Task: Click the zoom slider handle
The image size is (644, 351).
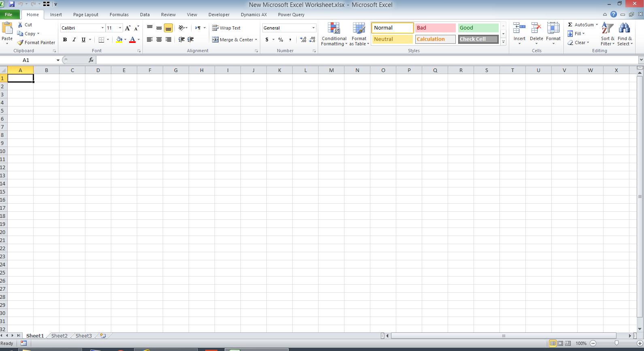Action: click(x=616, y=343)
